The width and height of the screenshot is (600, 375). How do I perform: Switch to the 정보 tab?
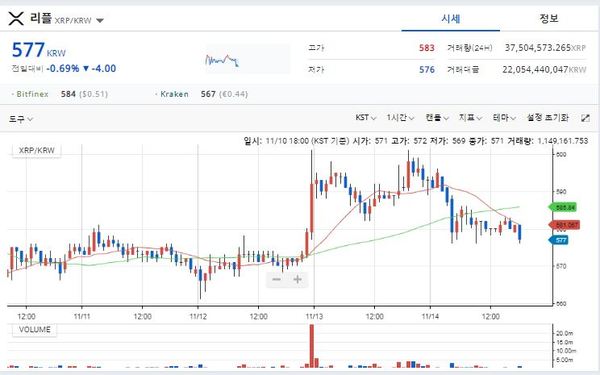(x=549, y=18)
